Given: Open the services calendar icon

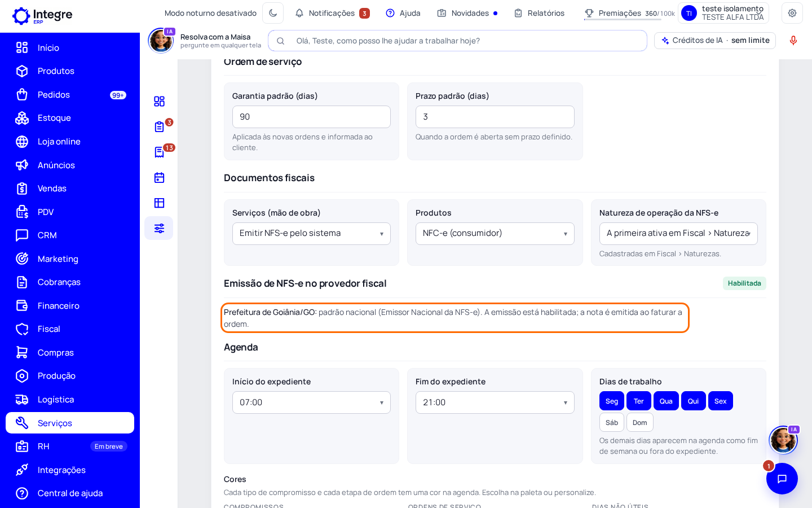Looking at the screenshot, I should click(159, 177).
